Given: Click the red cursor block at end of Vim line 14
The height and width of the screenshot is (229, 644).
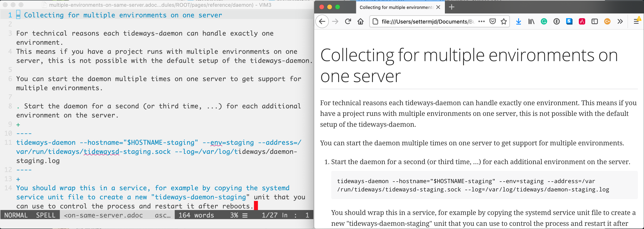Looking at the screenshot, I should coord(256,205).
